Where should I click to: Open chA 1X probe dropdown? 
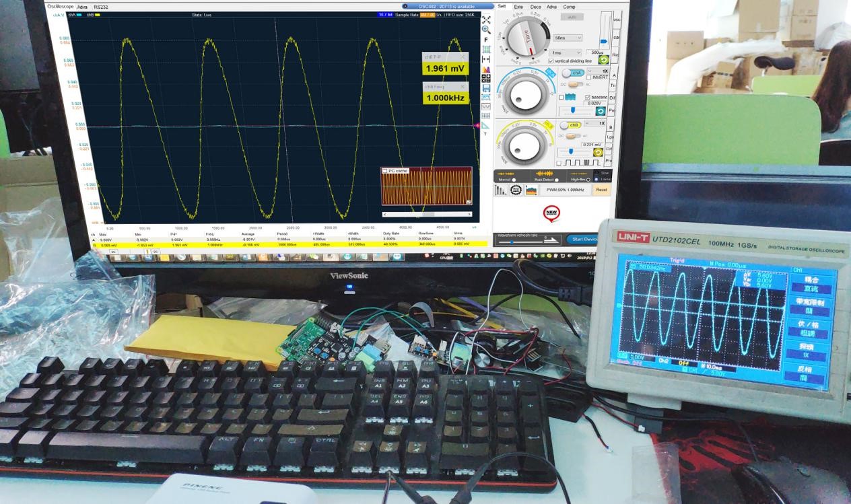(597, 71)
